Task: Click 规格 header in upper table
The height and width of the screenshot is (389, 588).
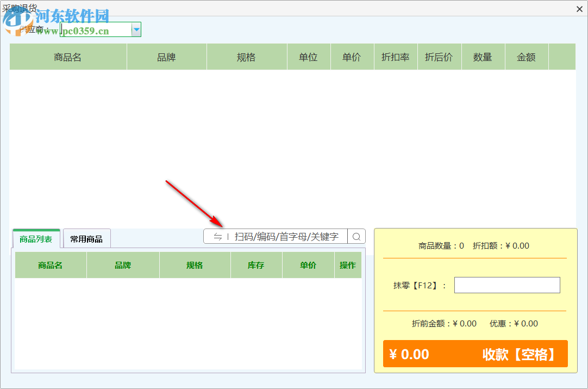Action: click(x=247, y=57)
